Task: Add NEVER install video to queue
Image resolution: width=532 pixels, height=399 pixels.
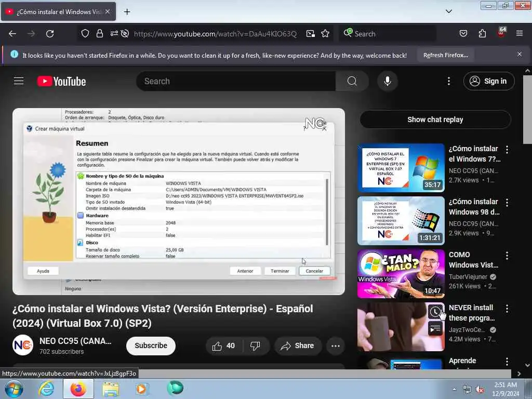Action: [x=435, y=328]
